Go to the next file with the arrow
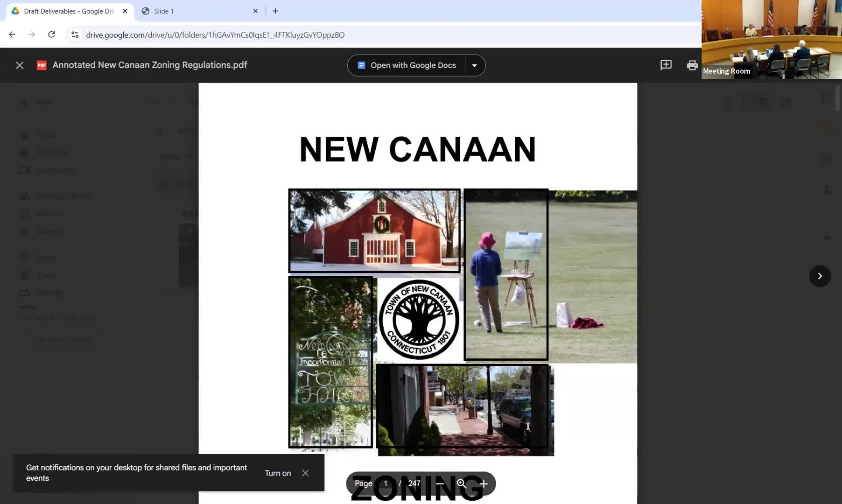 820,276
